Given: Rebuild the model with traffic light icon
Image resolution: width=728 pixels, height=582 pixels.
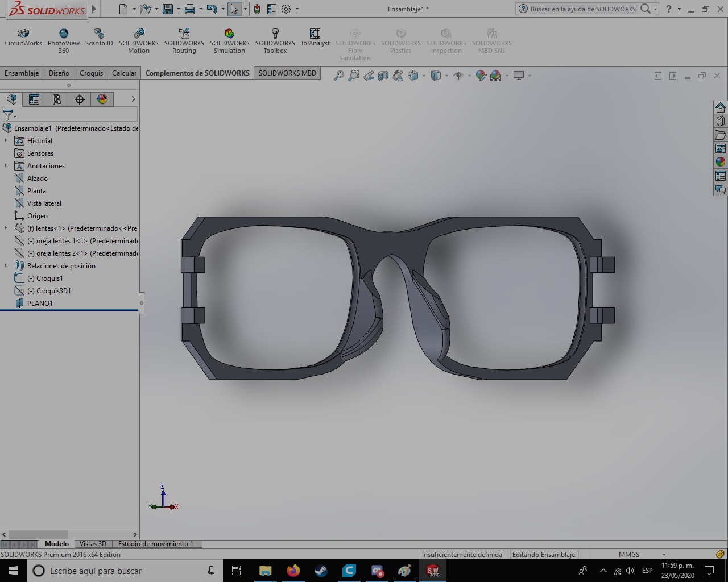Looking at the screenshot, I should (x=257, y=9).
